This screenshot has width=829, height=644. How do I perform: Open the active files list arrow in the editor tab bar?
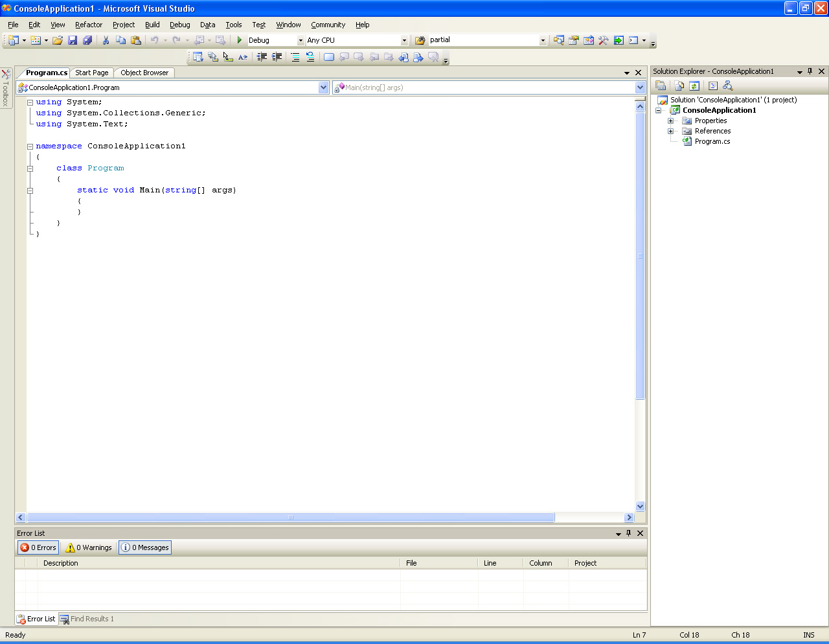[x=627, y=73]
